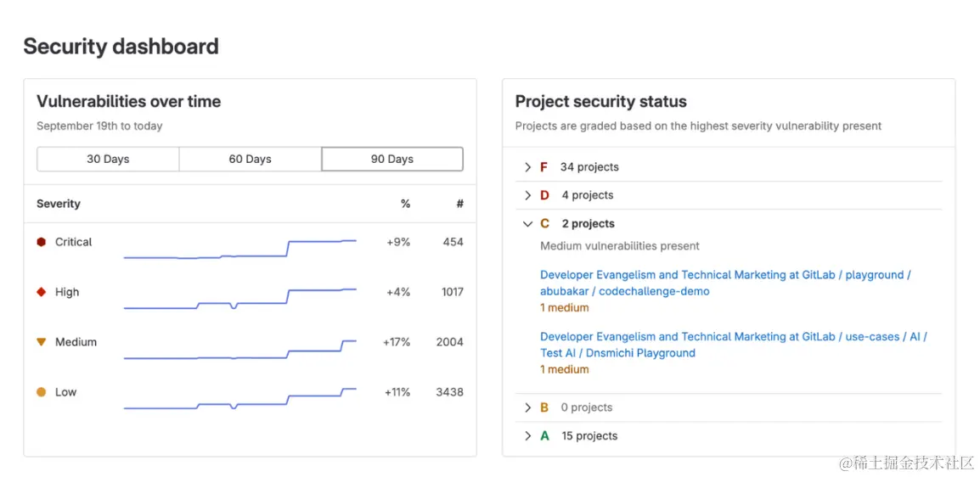This screenshot has height=477, width=980.
Task: Expand the A grade 15 projects row
Action: 528,436
